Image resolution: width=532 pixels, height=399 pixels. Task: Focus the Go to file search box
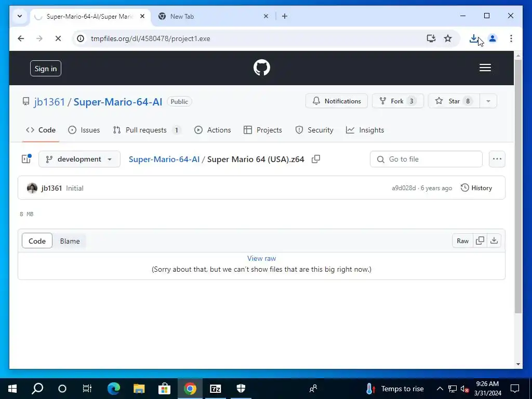(x=426, y=159)
